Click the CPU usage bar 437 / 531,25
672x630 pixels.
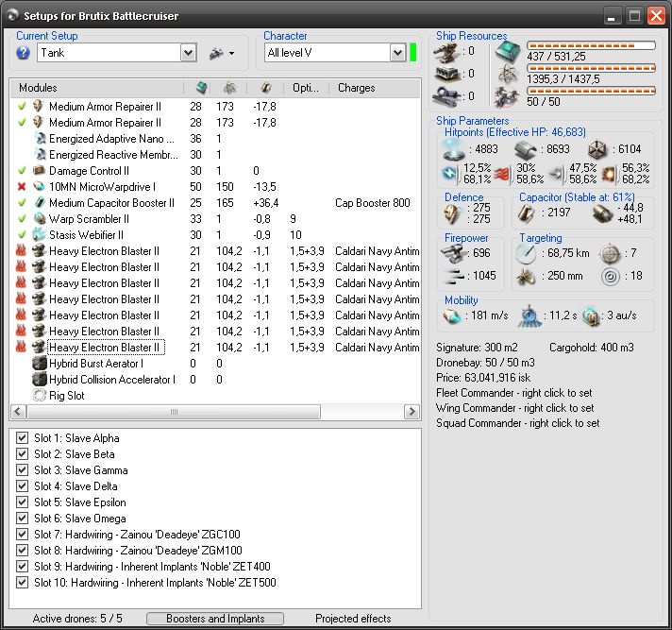pyautogui.click(x=591, y=45)
